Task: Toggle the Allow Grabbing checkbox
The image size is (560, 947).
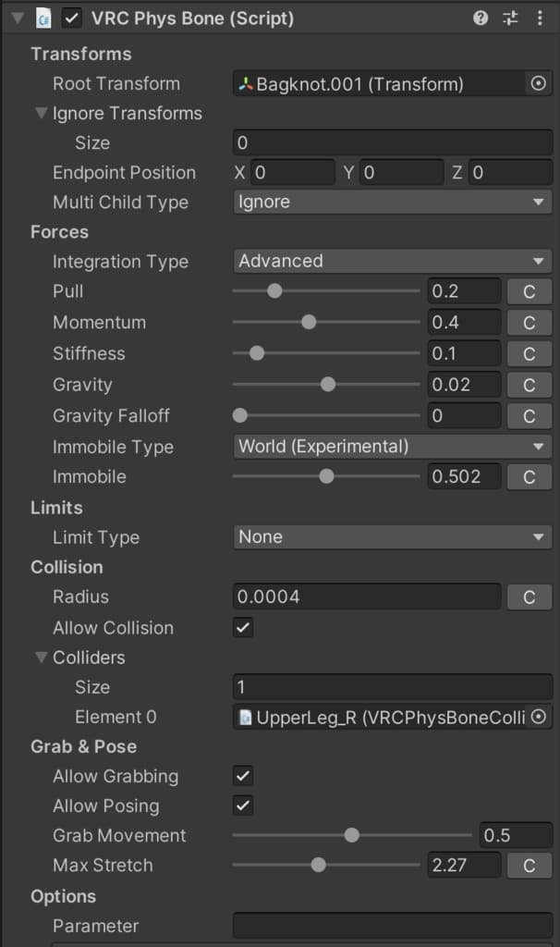Action: [x=243, y=777]
